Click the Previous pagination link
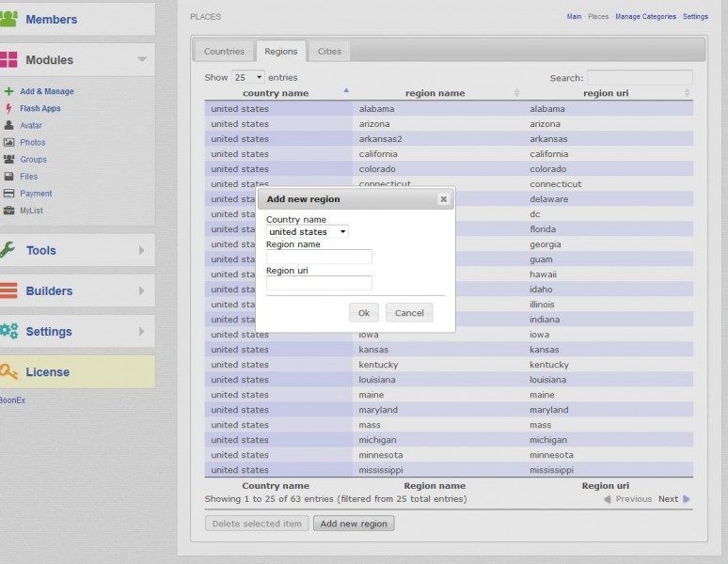 [x=634, y=499]
